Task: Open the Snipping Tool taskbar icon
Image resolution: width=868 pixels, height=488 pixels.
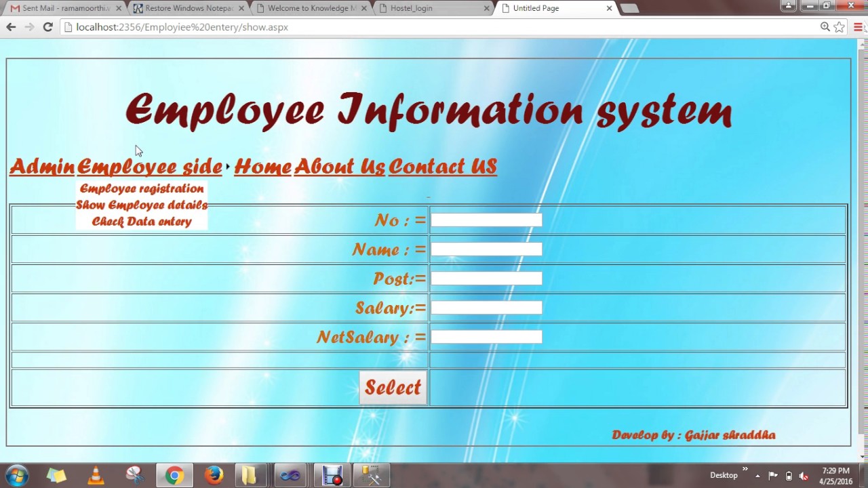Action: click(x=135, y=476)
